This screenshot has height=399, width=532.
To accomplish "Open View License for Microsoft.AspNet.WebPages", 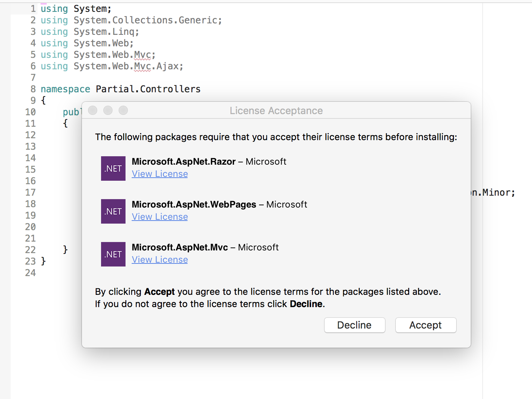I will click(160, 217).
